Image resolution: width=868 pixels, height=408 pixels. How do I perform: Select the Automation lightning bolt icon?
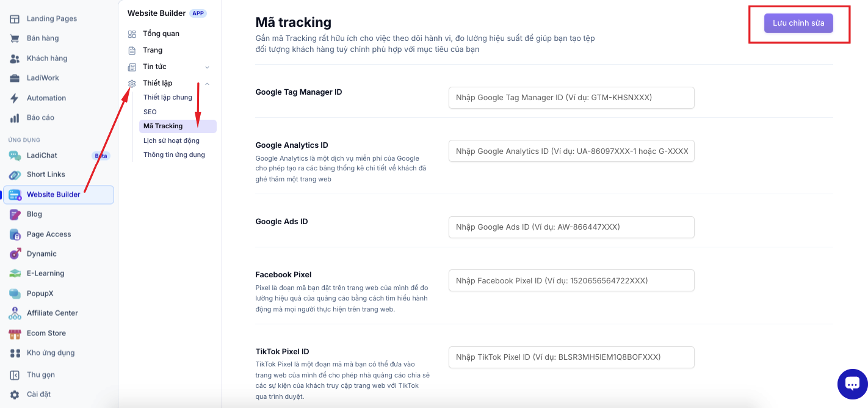(x=15, y=98)
